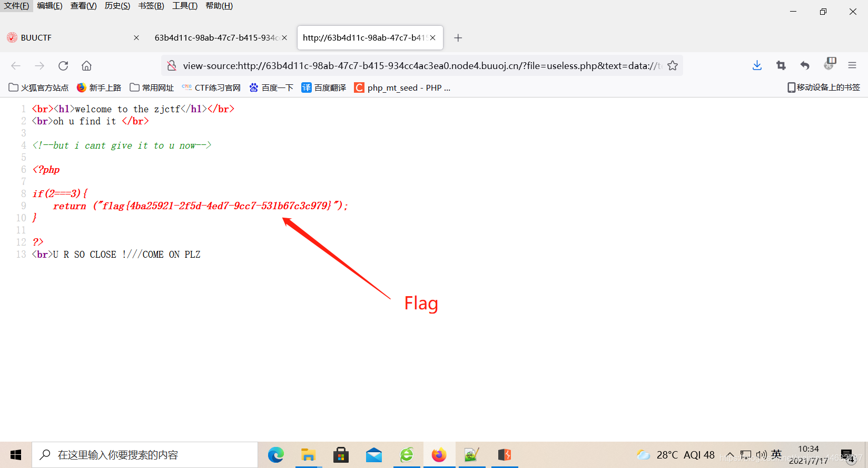Close the active view-source tab
868x468 pixels.
pyautogui.click(x=433, y=38)
